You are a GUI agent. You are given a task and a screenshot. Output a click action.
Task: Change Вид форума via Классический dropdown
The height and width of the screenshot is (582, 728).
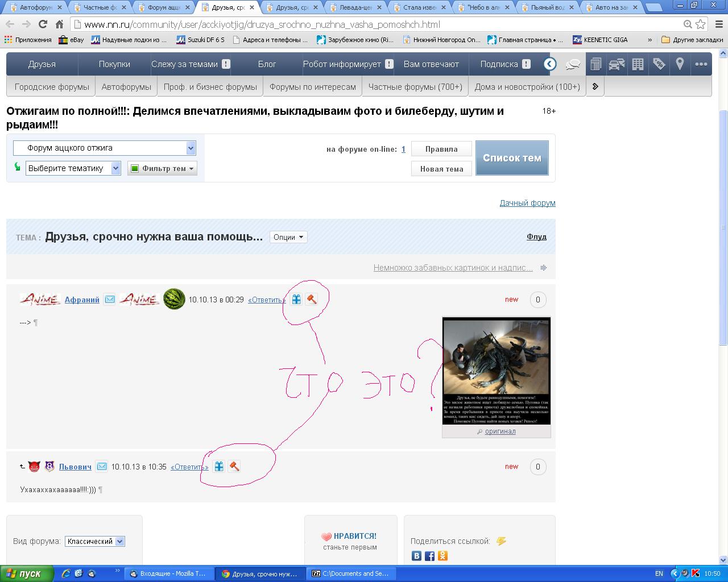pos(95,542)
